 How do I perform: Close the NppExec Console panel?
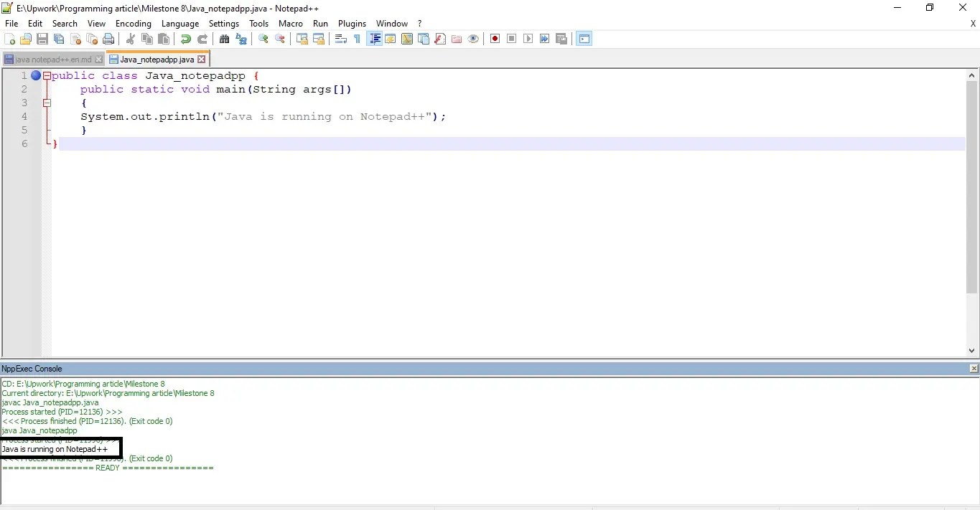974,368
